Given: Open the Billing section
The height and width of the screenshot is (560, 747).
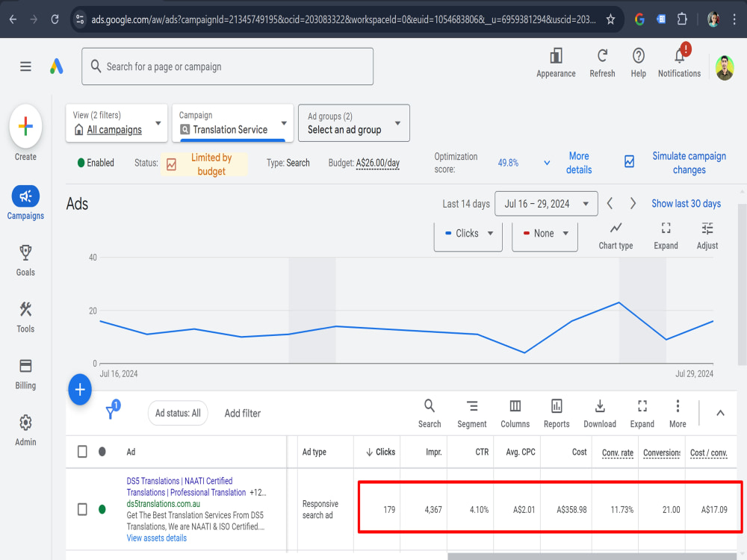Looking at the screenshot, I should [25, 374].
